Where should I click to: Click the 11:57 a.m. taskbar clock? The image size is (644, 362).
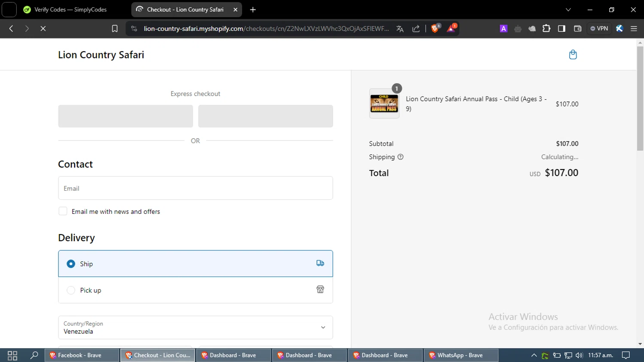(x=601, y=356)
